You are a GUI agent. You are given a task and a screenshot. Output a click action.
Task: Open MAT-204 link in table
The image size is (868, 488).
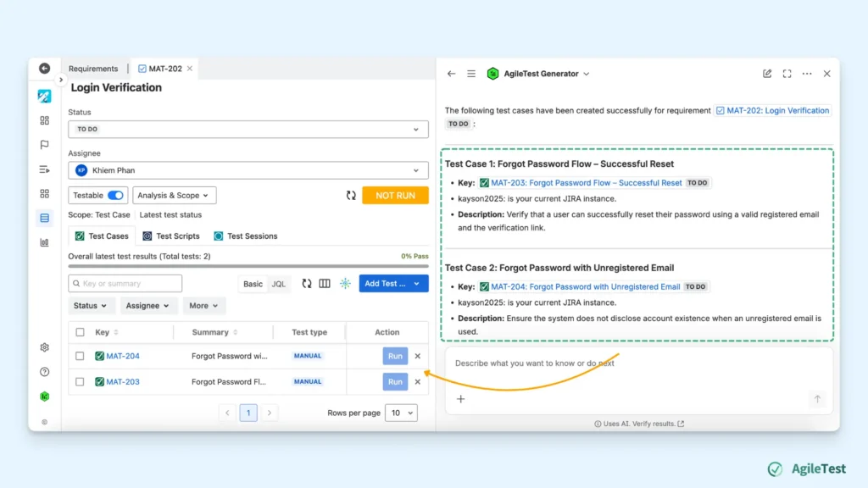[x=123, y=356]
